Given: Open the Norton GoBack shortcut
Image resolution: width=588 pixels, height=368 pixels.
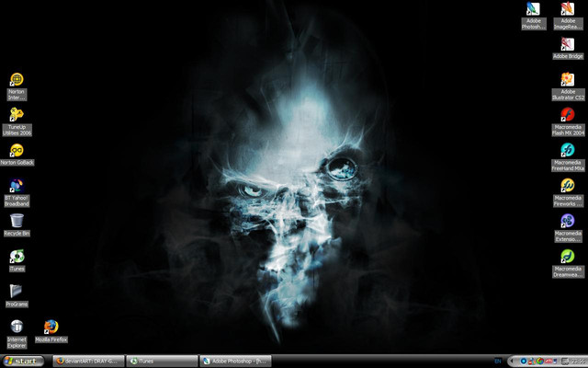Looking at the screenshot, I should coord(17,155).
